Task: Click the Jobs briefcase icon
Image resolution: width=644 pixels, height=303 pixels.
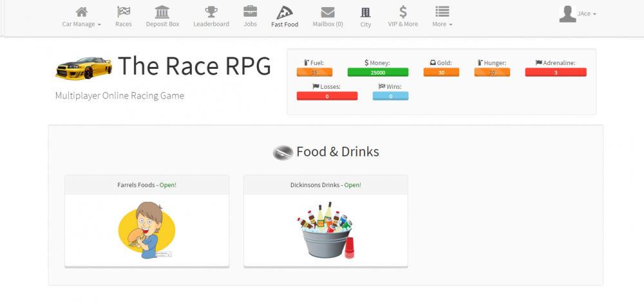Action: 251,12
